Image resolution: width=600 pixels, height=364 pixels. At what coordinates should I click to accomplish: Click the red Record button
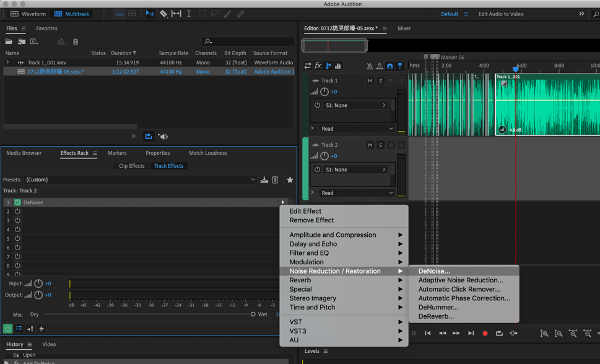click(485, 334)
